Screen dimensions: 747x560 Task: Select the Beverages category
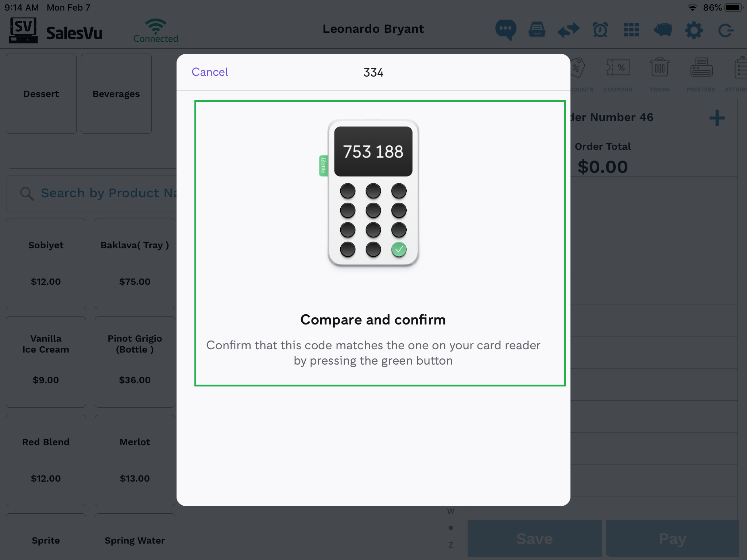[116, 94]
